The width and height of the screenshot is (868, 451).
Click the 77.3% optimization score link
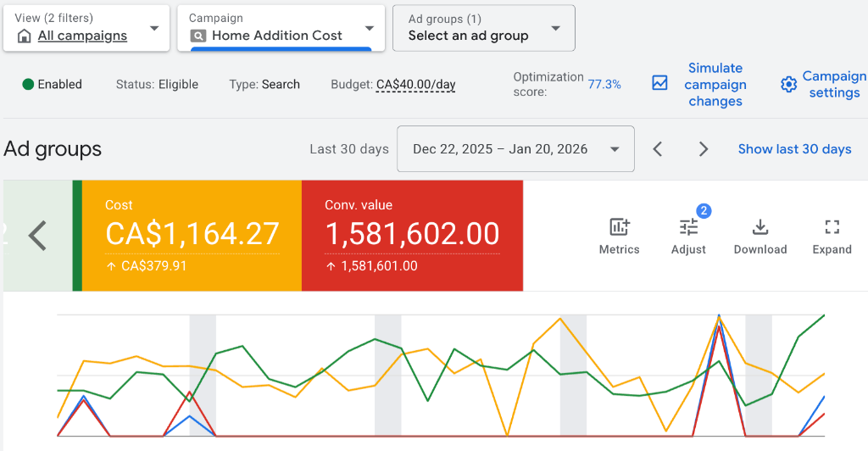[x=604, y=85]
